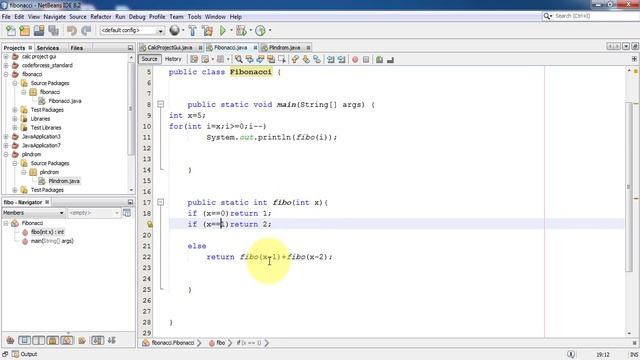
Task: Click the Profile Project toolbar icon
Action: [260, 31]
